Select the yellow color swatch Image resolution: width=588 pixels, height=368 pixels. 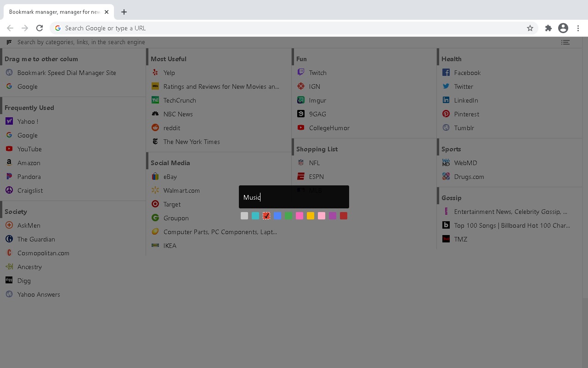coord(311,216)
